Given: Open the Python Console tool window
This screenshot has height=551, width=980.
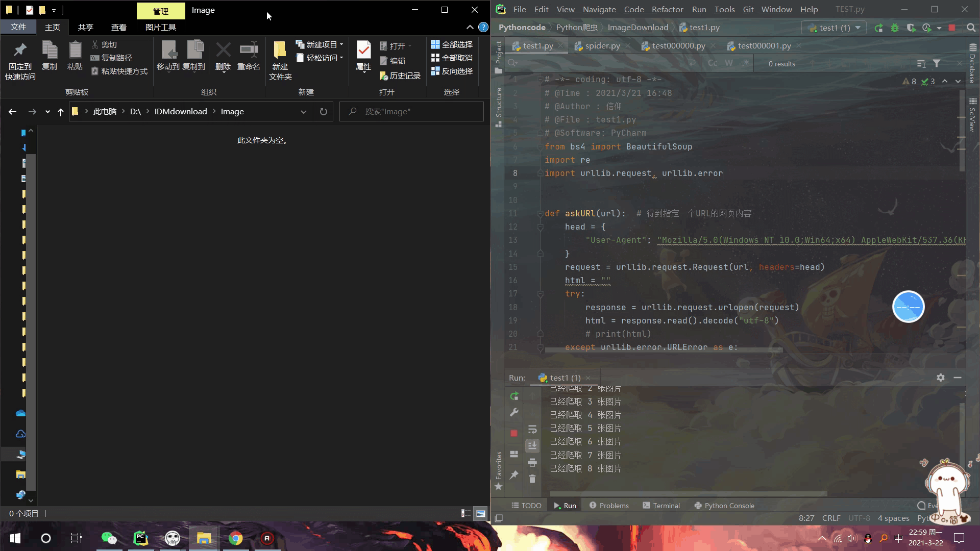Looking at the screenshot, I should click(724, 506).
